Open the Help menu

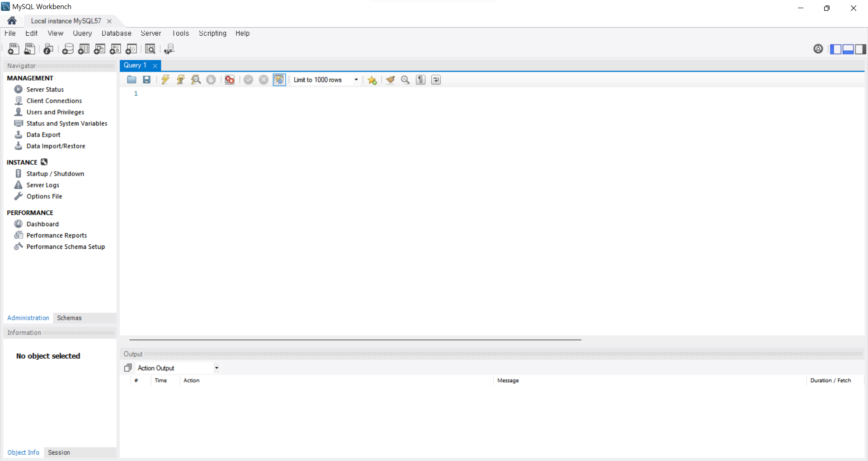click(x=242, y=33)
